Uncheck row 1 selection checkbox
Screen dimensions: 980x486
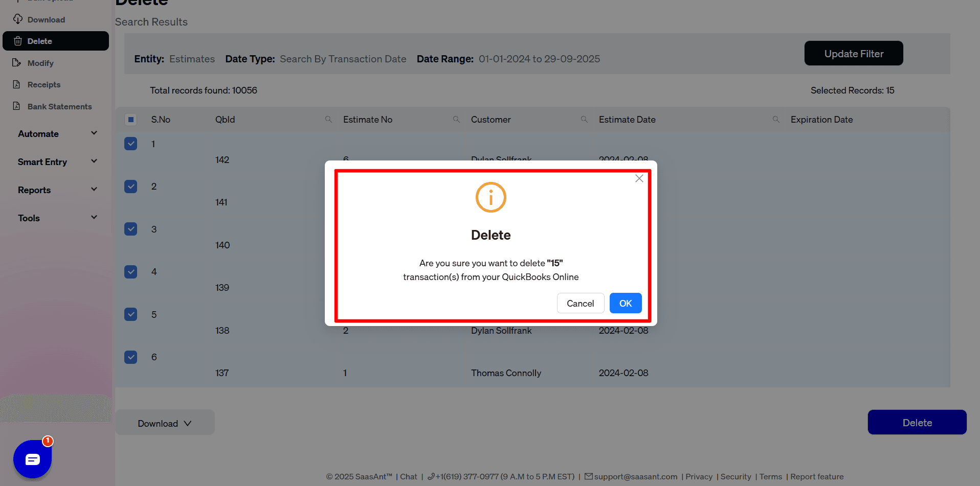[x=130, y=144]
